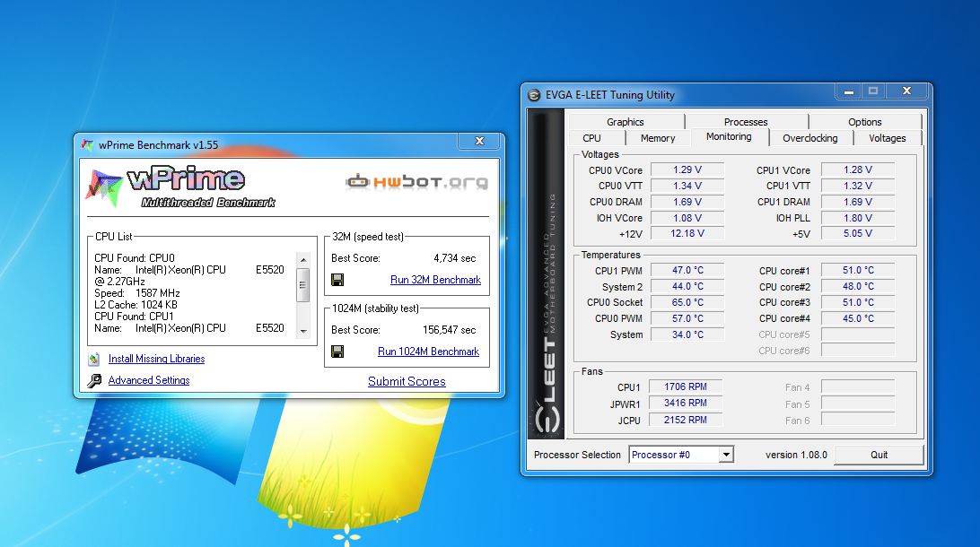
Task: Click the IOH PLL 1.80 V value
Action: click(858, 218)
